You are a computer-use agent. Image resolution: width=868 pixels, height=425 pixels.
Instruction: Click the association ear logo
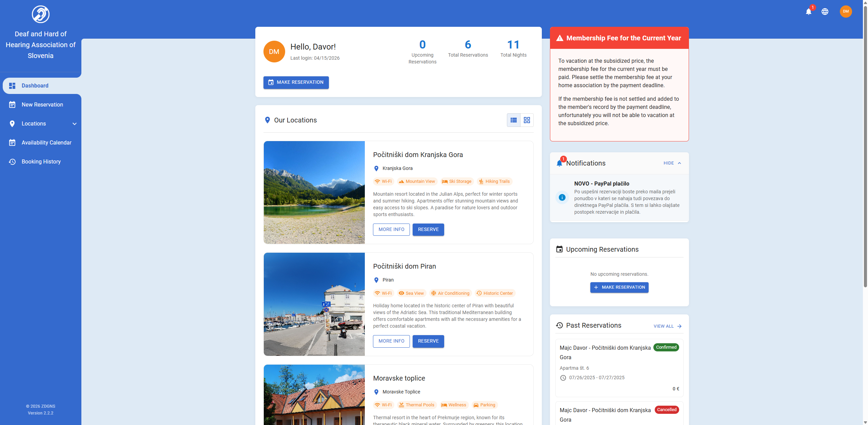(x=41, y=14)
